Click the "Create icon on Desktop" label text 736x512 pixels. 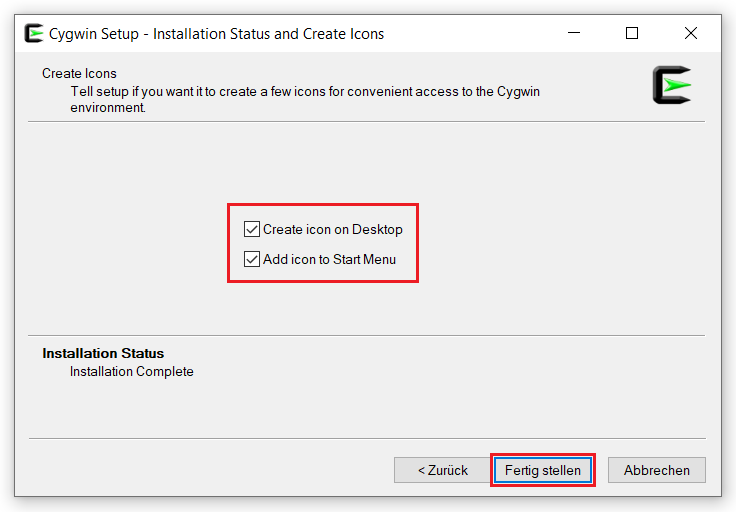[332, 230]
